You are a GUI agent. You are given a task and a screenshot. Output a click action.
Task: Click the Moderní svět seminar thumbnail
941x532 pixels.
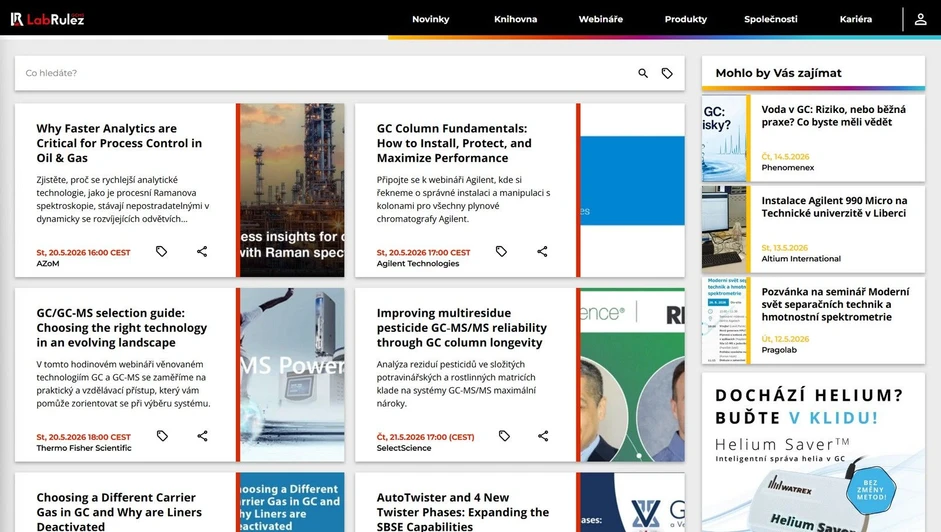click(x=724, y=321)
